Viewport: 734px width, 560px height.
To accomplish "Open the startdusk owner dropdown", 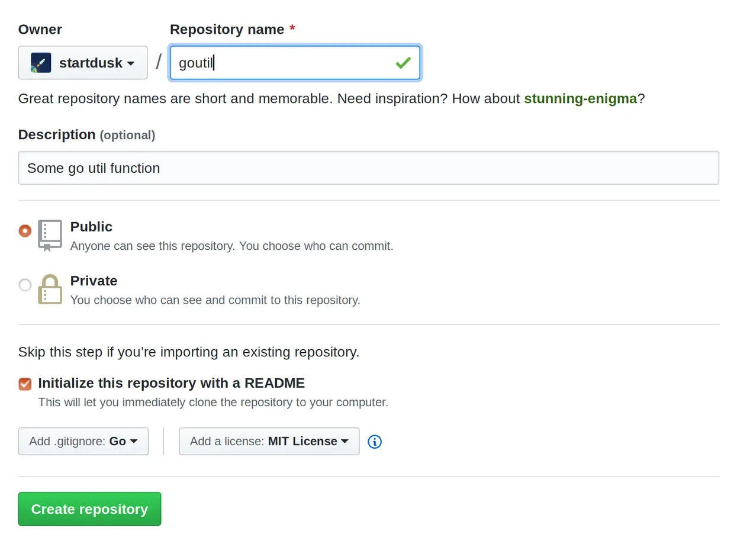I will (x=83, y=63).
